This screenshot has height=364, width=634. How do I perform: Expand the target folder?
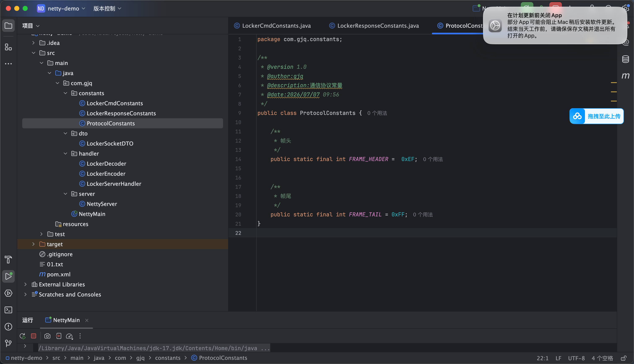tap(34, 244)
